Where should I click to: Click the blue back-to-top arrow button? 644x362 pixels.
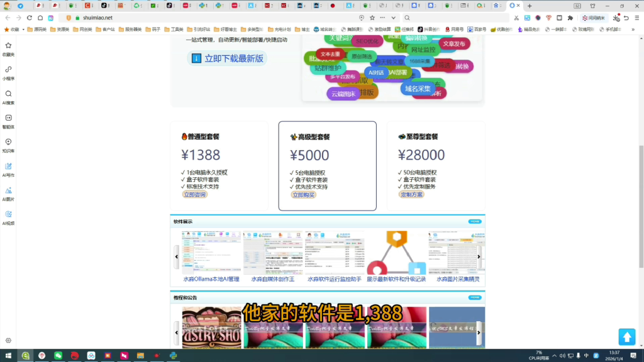[627, 337]
